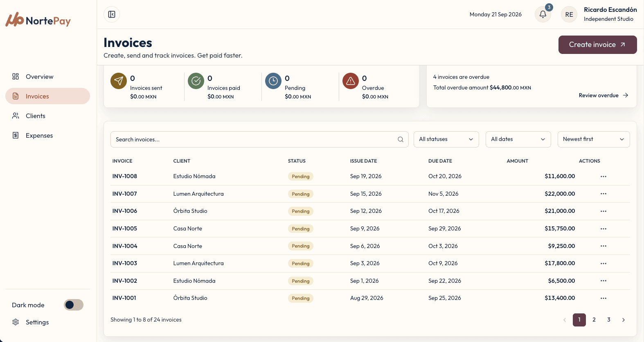Go to next page arrow

pyautogui.click(x=624, y=320)
